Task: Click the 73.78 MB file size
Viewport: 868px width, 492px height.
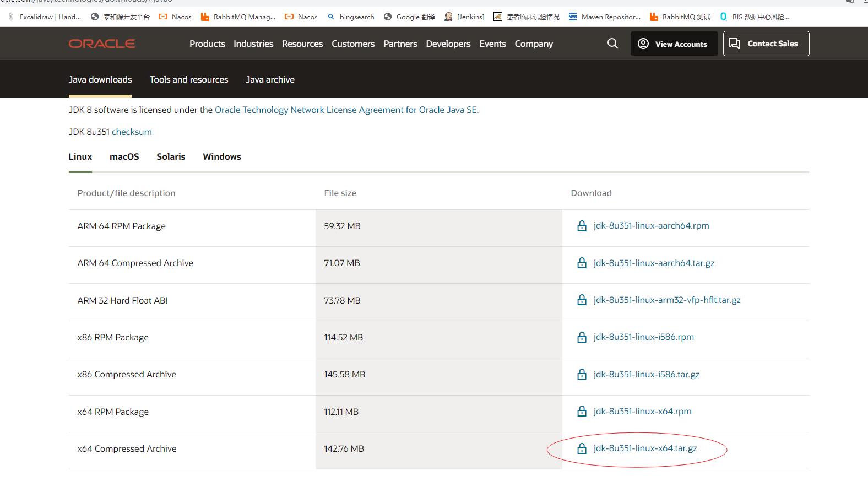Action: click(x=342, y=300)
